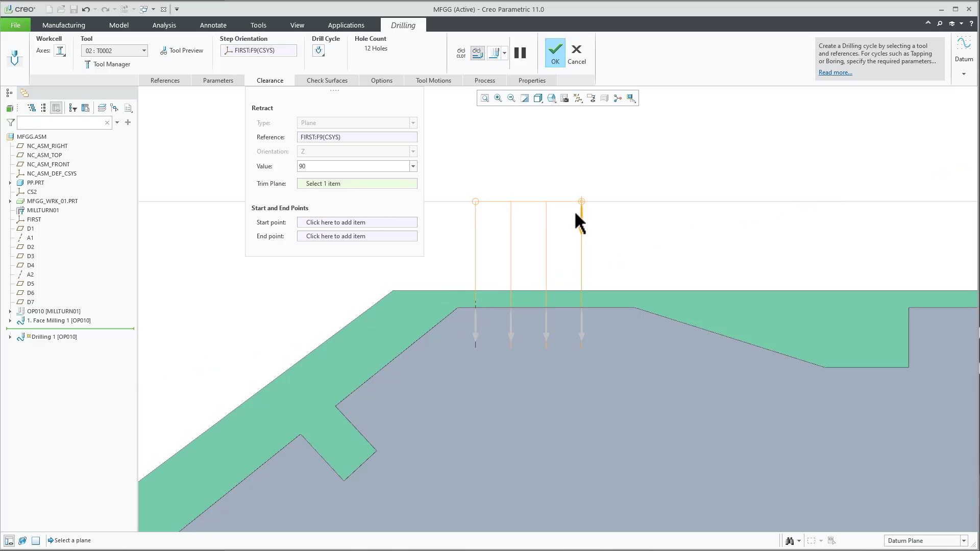Expand the PP.PRT tree node
Image resolution: width=980 pixels, height=551 pixels.
click(x=10, y=183)
